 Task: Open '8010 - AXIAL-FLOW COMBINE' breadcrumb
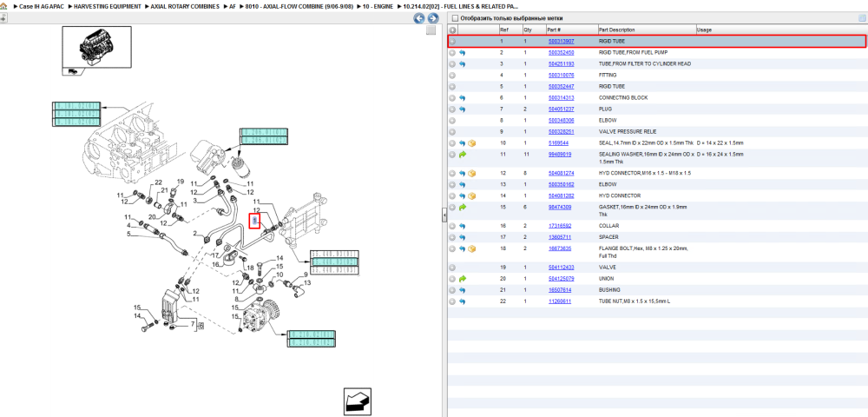tap(299, 7)
